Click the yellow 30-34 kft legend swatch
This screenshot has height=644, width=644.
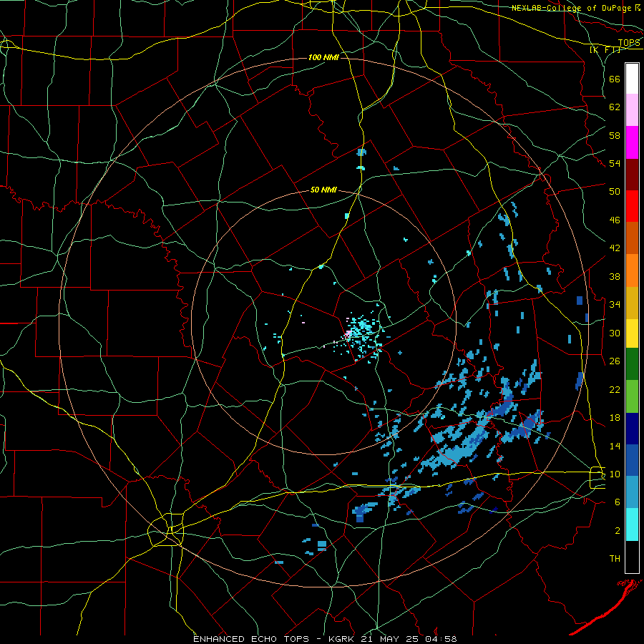632,333
